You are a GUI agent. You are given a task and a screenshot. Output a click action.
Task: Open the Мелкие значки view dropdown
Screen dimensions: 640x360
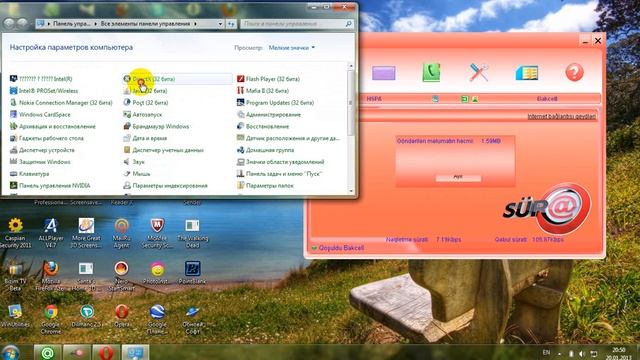click(291, 48)
